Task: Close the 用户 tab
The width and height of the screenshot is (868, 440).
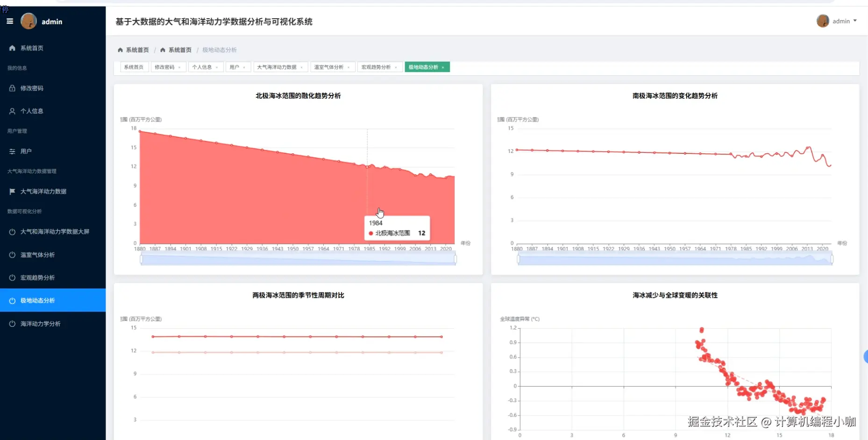Action: 244,67
